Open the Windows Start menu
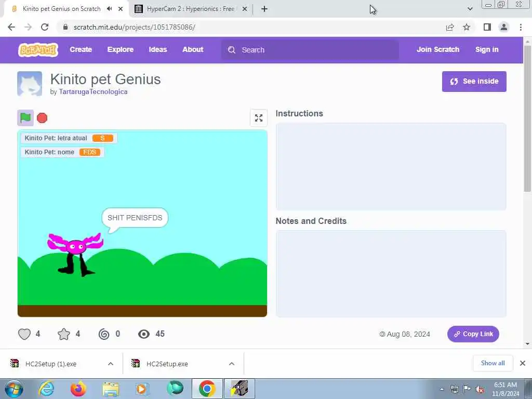The height and width of the screenshot is (399, 532). (14, 389)
